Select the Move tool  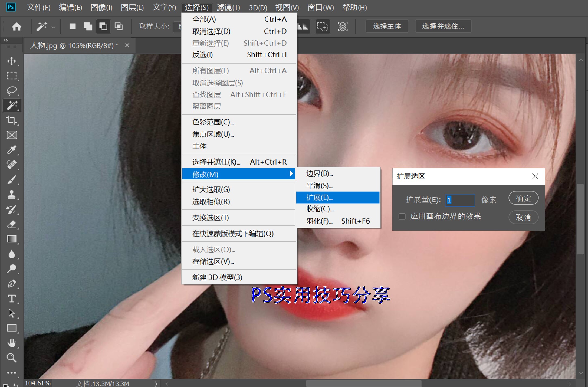[12, 61]
